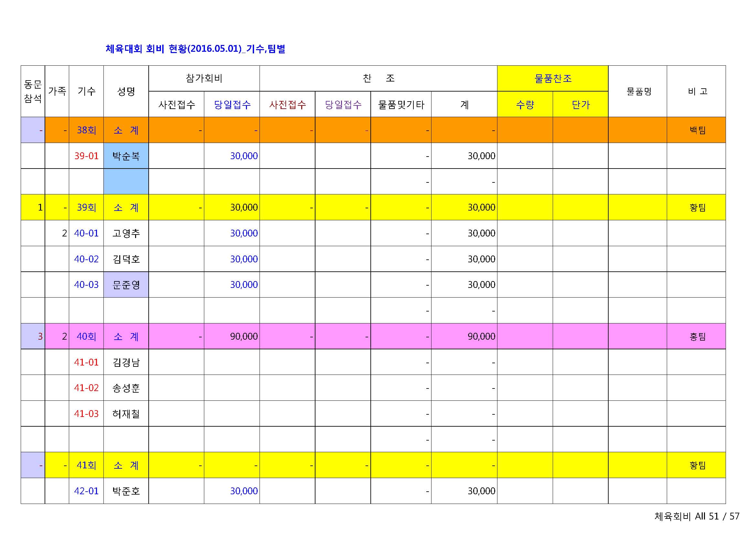756x535 pixels.
Task: Select the name cell 허재철
Action: click(126, 413)
